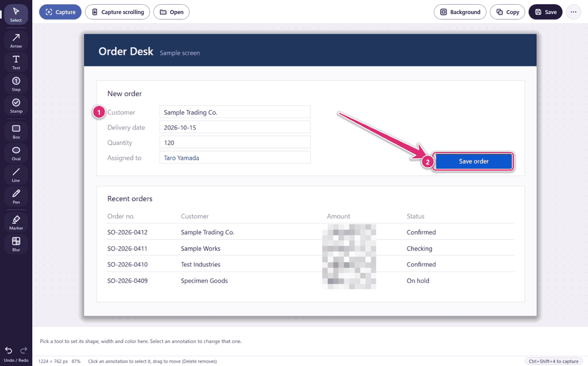Click the On hold status cell
The width and height of the screenshot is (588, 366).
(x=417, y=281)
